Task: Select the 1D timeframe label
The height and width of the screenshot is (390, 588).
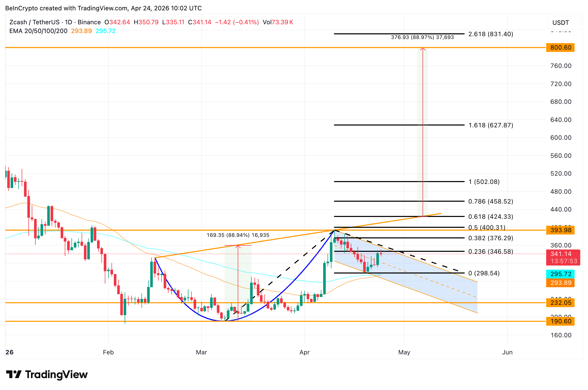Action: (x=68, y=22)
